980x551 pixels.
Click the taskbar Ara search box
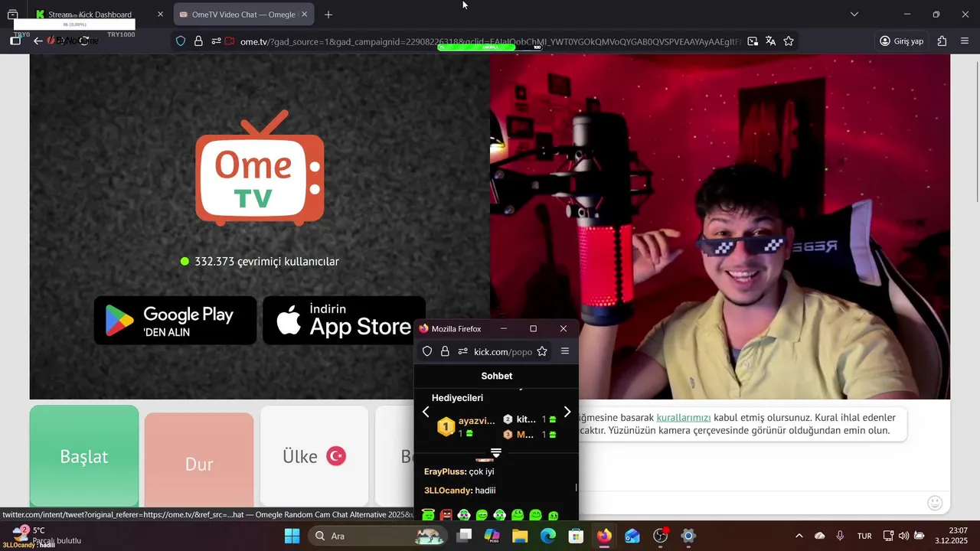[x=377, y=536]
